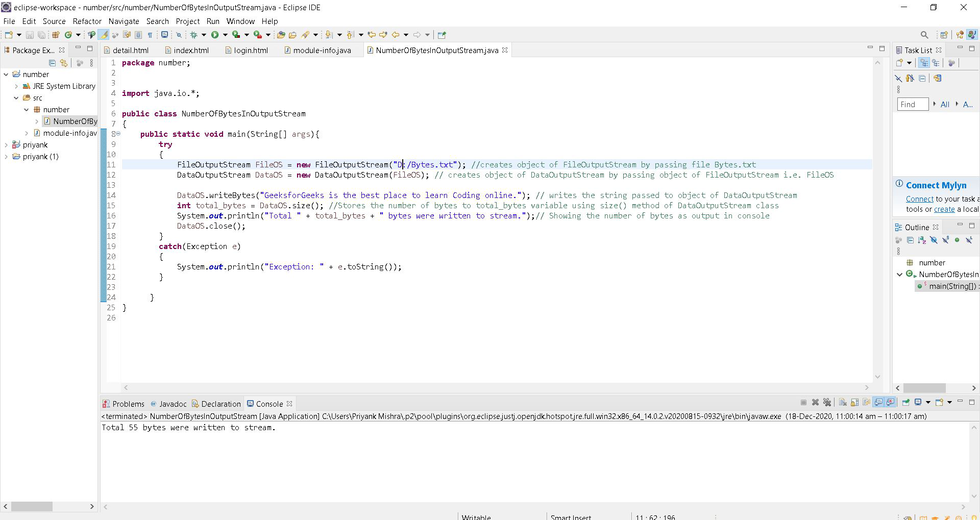
Task: Toggle Hide Fields in Outline
Action: [934, 240]
